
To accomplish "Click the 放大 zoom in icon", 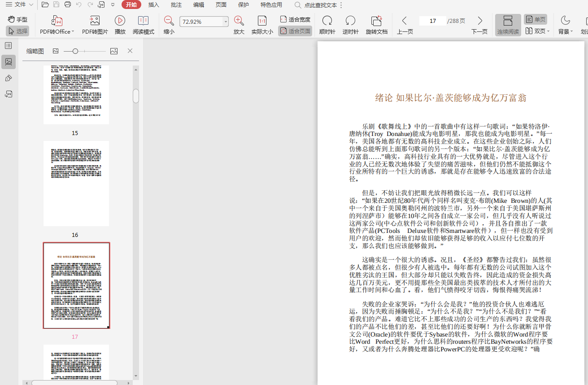I will pos(239,21).
